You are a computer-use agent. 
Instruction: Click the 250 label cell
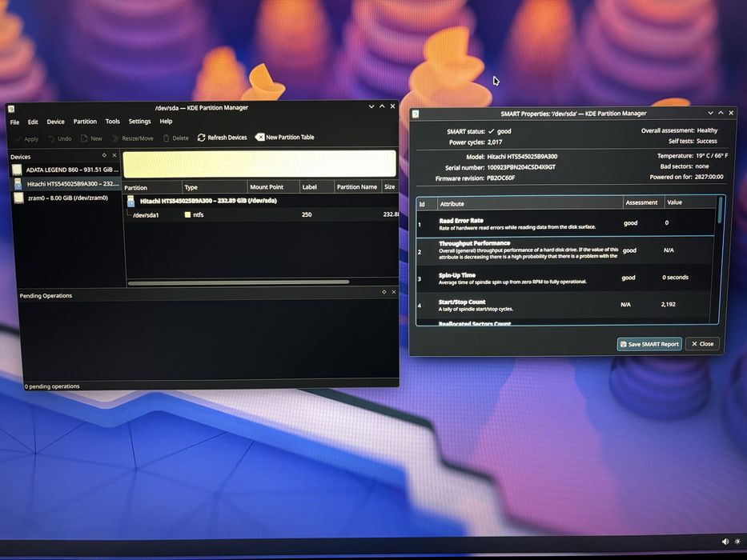[307, 214]
